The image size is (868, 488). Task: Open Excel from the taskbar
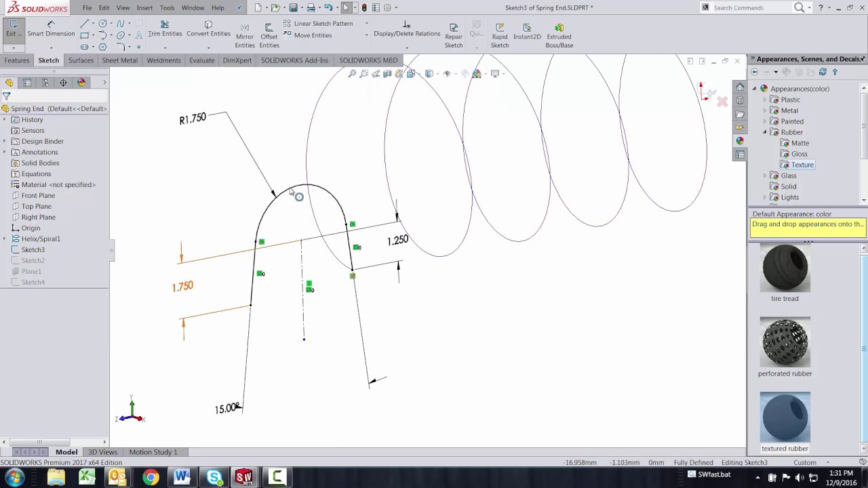point(87,477)
